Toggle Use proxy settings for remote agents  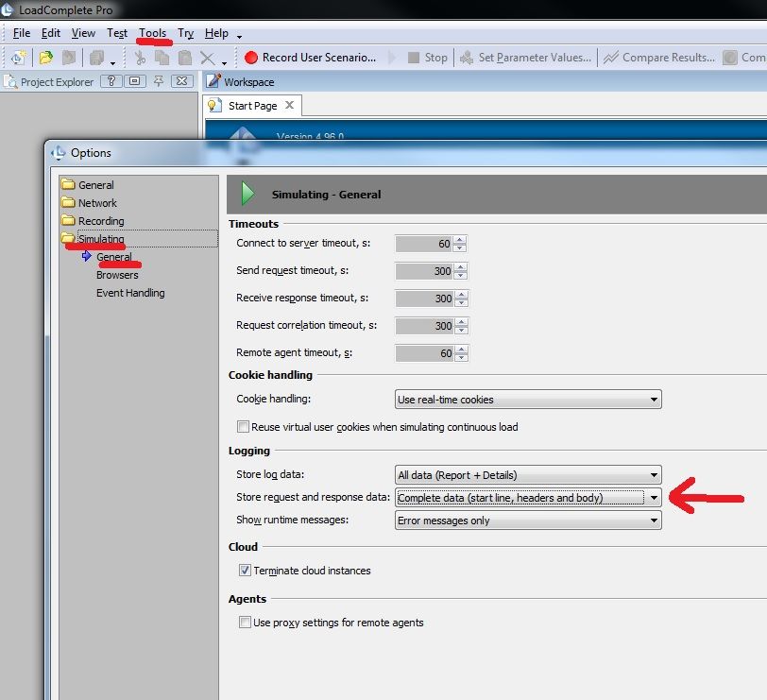point(244,623)
